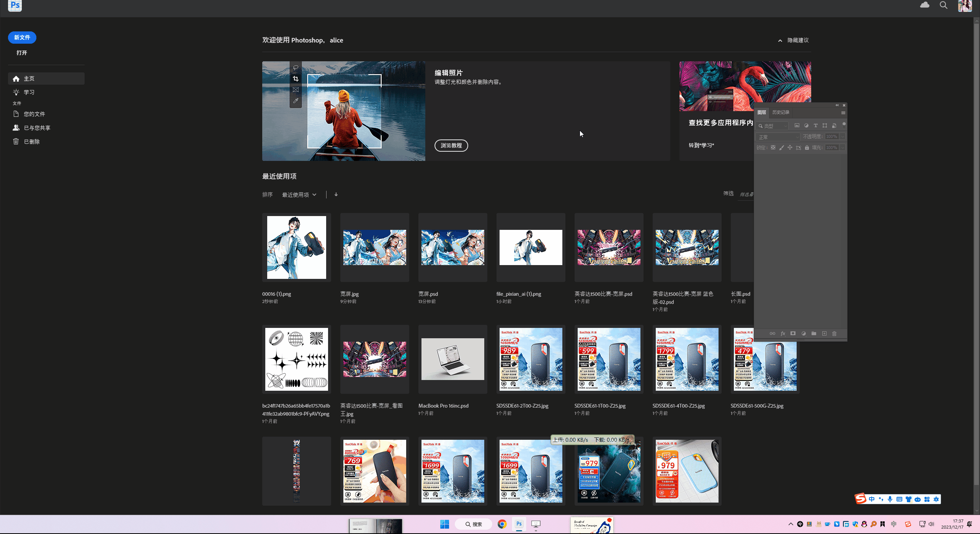Viewport: 980px width, 534px height.
Task: Open the 正常 blend mode dropdown
Action: pyautogui.click(x=778, y=137)
